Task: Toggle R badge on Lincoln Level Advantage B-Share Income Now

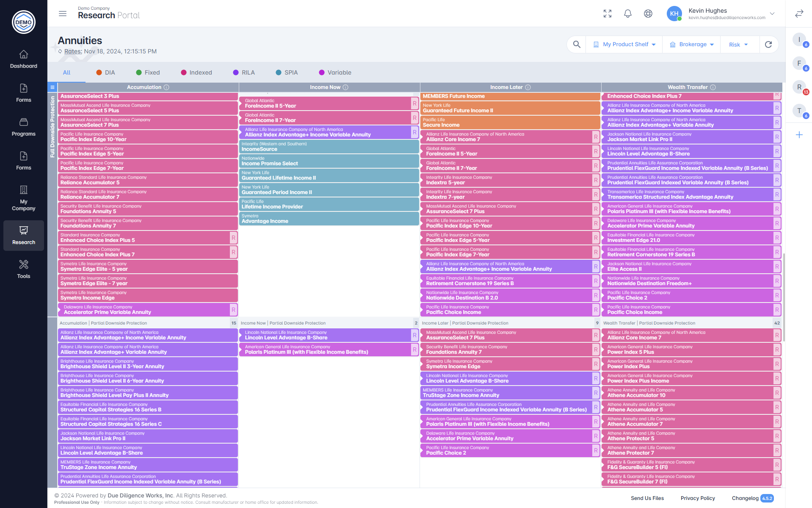Action: pyautogui.click(x=414, y=335)
